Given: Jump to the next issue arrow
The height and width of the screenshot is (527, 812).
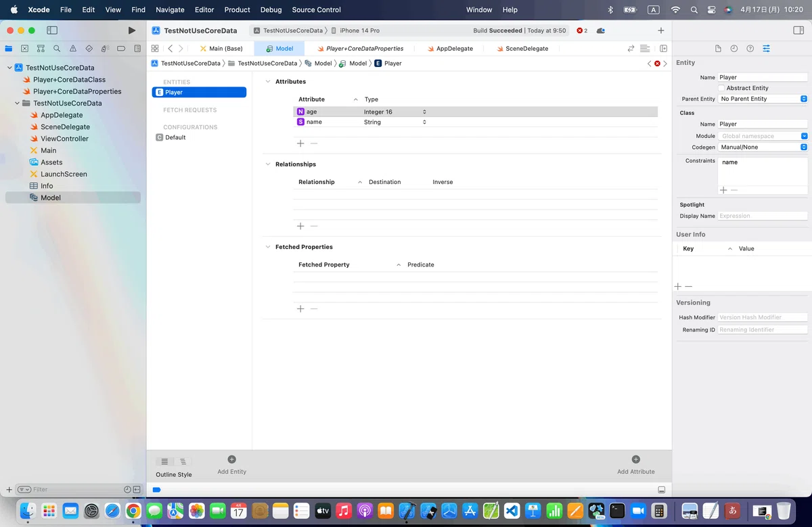Looking at the screenshot, I should tap(665, 64).
